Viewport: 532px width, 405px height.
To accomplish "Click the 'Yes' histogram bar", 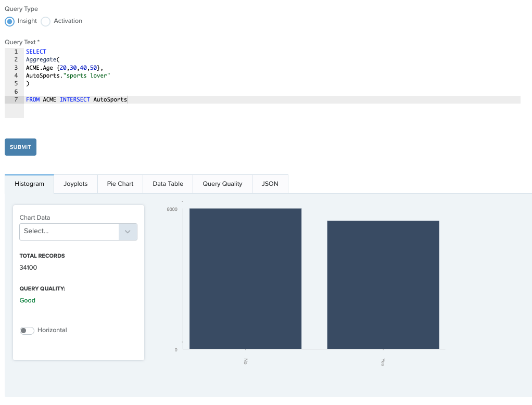I will (x=383, y=285).
